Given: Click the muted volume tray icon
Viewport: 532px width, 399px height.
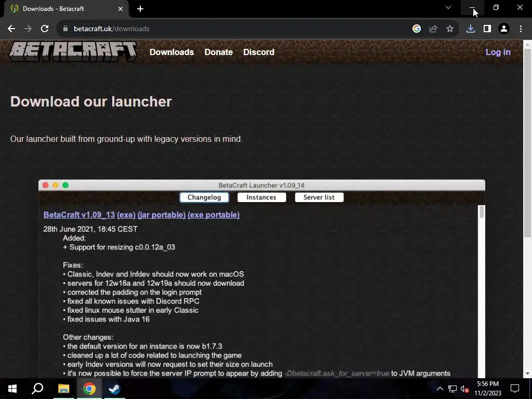Looking at the screenshot, I should (x=464, y=389).
